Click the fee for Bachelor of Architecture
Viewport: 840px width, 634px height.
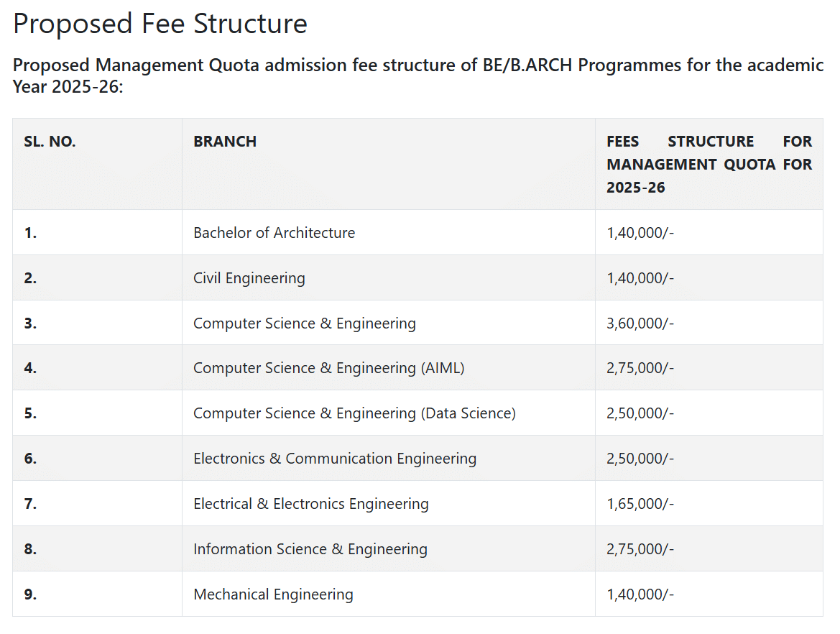(x=640, y=233)
